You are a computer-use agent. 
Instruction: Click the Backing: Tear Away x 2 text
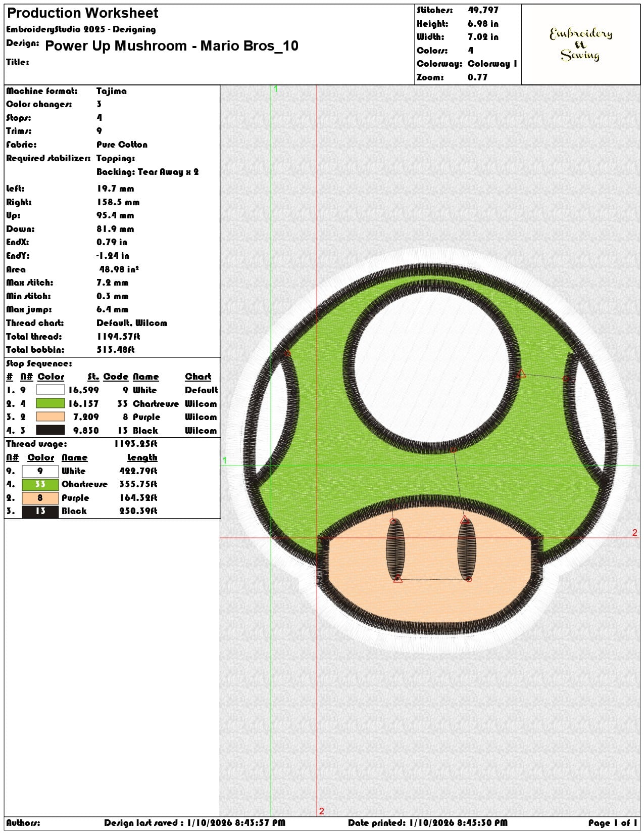coord(147,172)
